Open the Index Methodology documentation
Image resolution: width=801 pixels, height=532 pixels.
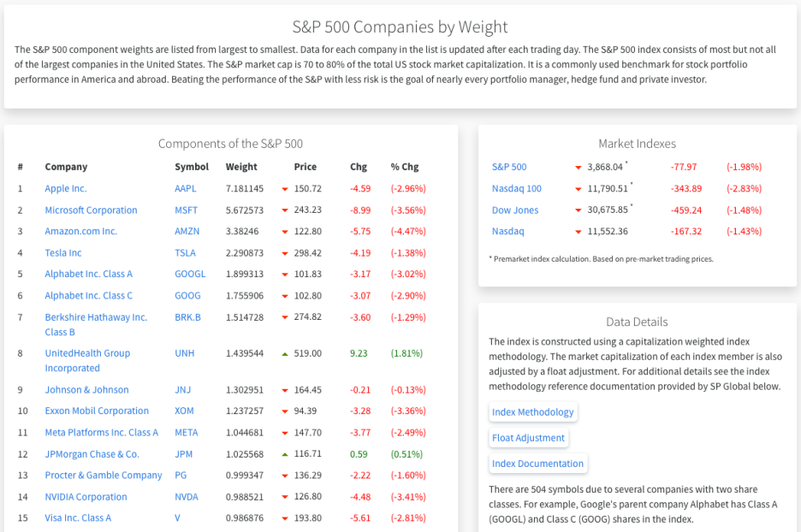tap(532, 411)
